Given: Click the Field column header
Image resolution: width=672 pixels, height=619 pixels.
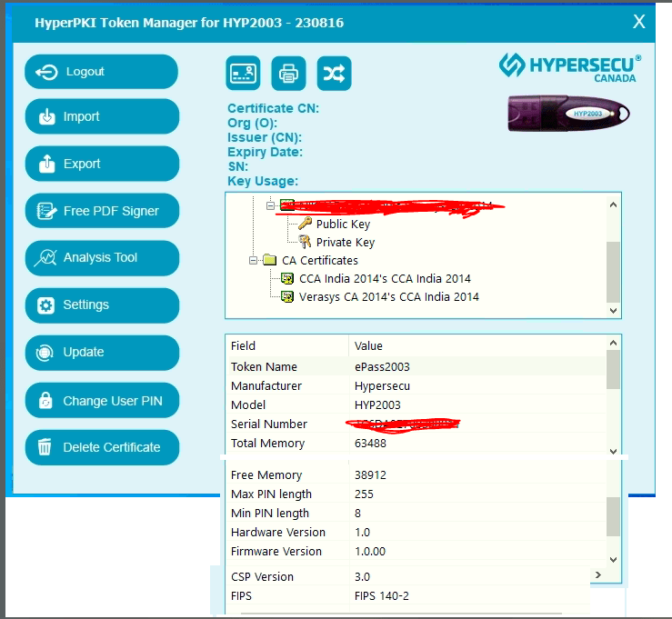Looking at the screenshot, I should click(243, 346).
